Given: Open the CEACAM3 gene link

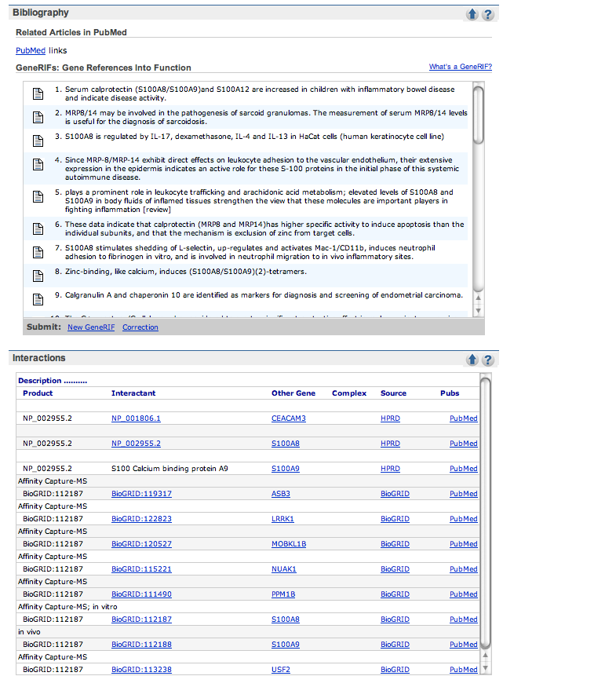Looking at the screenshot, I should point(288,418).
